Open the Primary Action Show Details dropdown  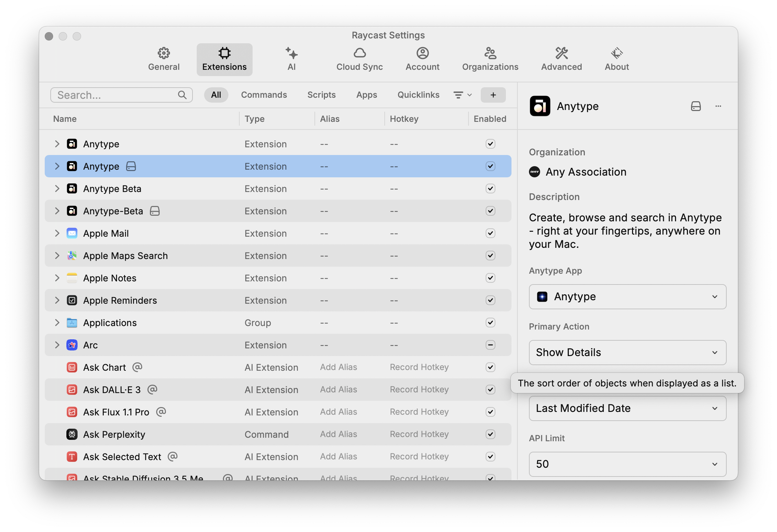(x=627, y=353)
